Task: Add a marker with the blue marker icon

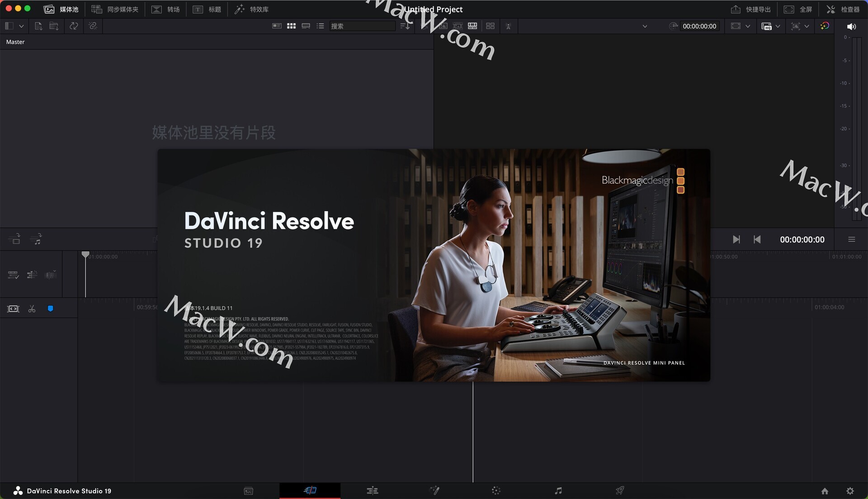Action: coord(50,309)
